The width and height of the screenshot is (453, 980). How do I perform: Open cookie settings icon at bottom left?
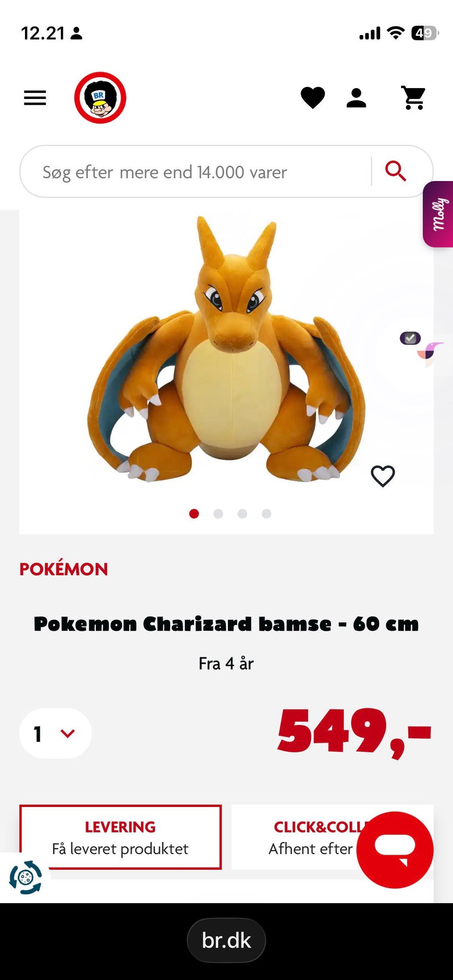pos(25,877)
